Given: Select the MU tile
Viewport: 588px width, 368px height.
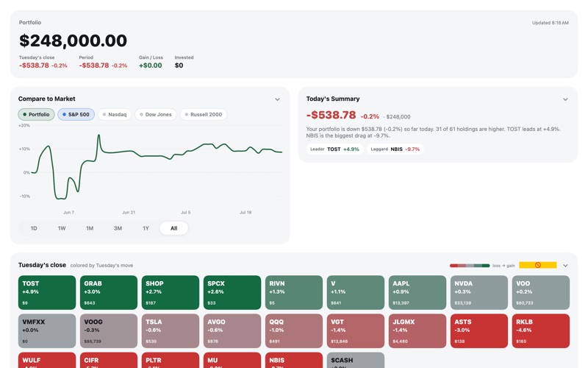Looking at the screenshot, I should pyautogui.click(x=232, y=360).
